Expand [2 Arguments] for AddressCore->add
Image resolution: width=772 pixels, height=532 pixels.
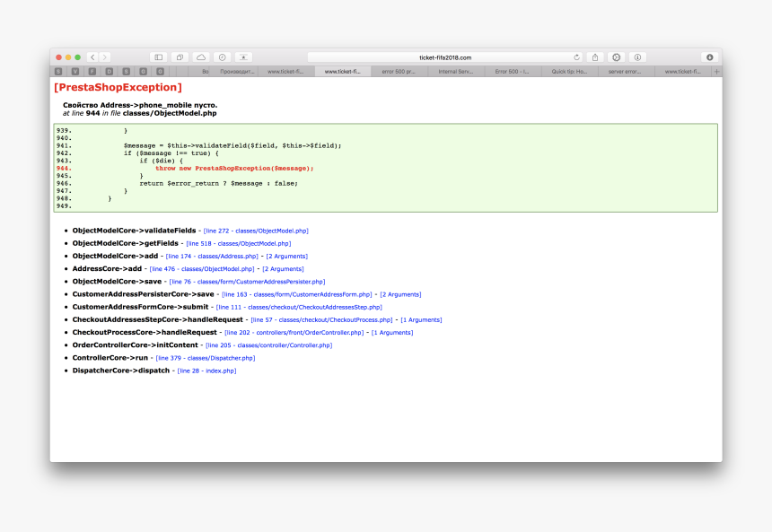click(x=283, y=269)
